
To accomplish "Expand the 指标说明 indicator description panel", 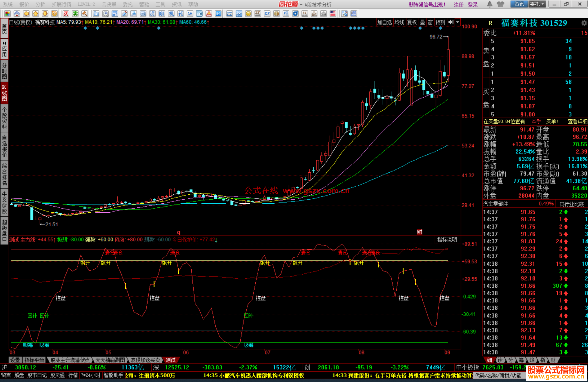I will pos(447,240).
